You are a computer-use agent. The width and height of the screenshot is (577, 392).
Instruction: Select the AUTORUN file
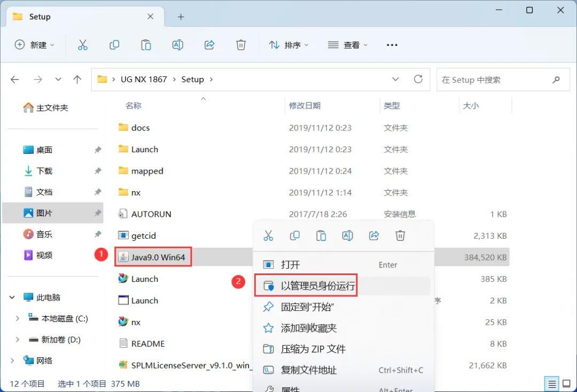point(145,214)
